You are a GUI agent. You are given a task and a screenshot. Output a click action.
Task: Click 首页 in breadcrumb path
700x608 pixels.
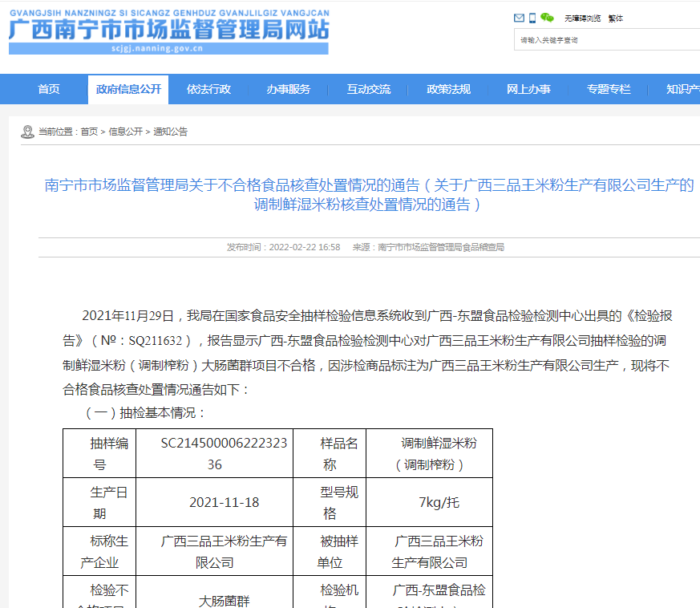point(89,132)
